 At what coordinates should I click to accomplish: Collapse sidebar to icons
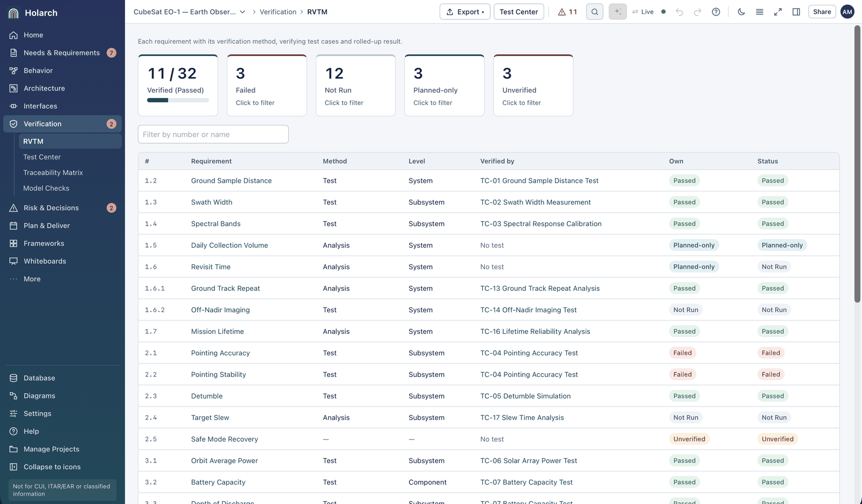[62, 467]
